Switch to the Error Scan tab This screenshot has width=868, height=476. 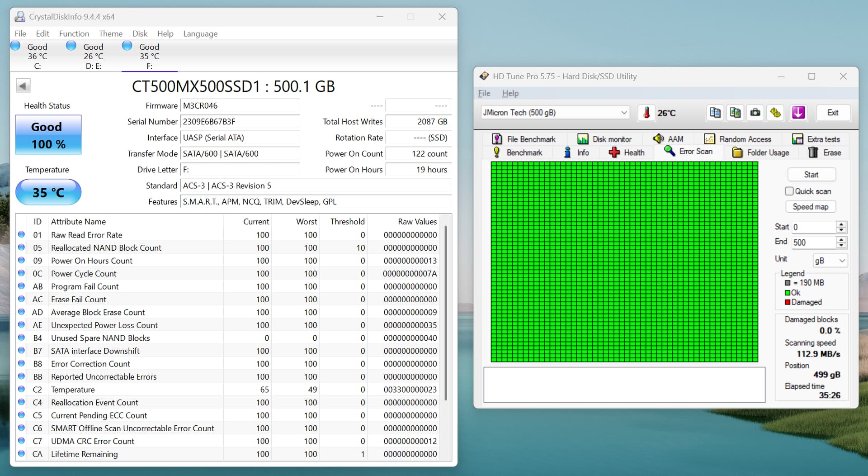688,152
